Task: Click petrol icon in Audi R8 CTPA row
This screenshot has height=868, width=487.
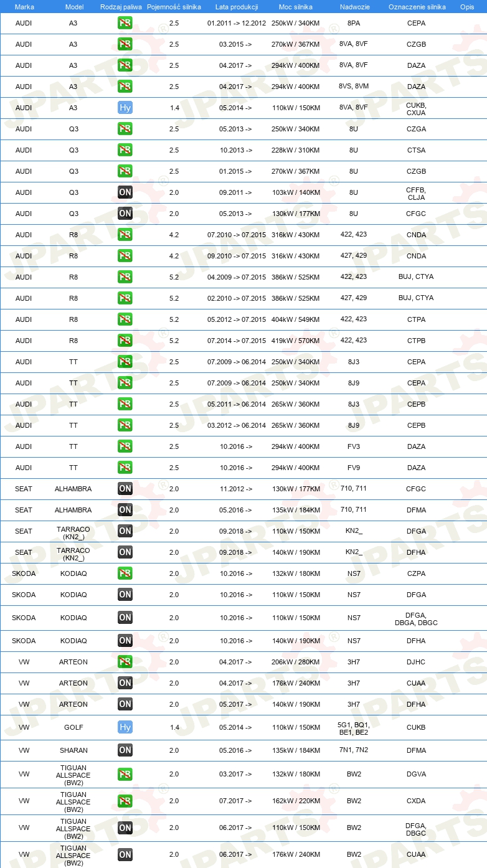Action: pos(125,319)
